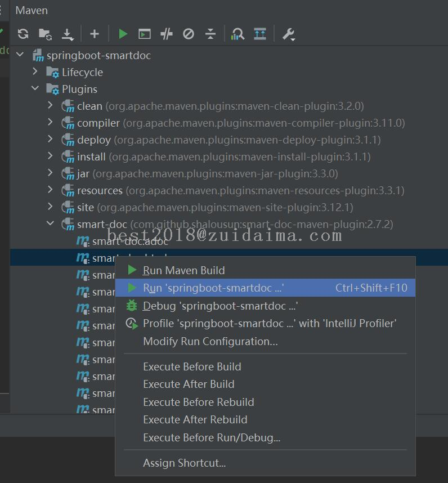The height and width of the screenshot is (483, 448).
Task: Open Modify Run Configuration... item
Action: [x=265, y=341]
